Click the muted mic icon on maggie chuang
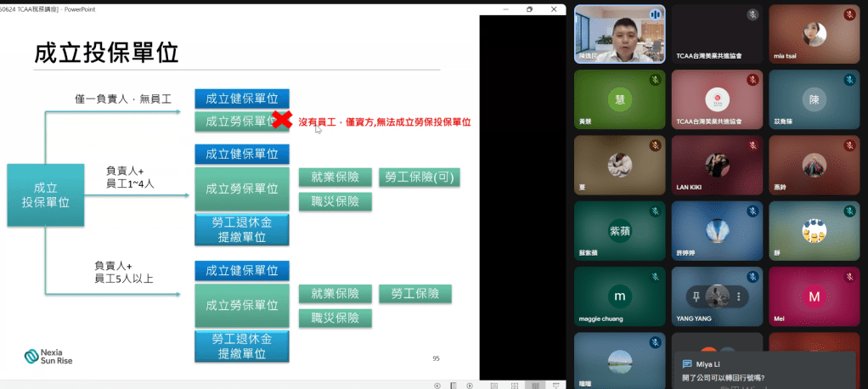 (x=655, y=277)
